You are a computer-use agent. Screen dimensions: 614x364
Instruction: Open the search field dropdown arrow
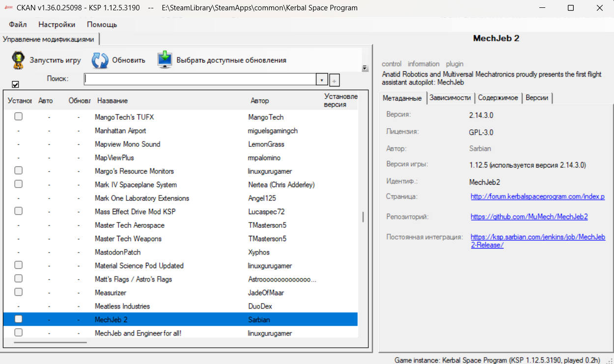point(322,80)
